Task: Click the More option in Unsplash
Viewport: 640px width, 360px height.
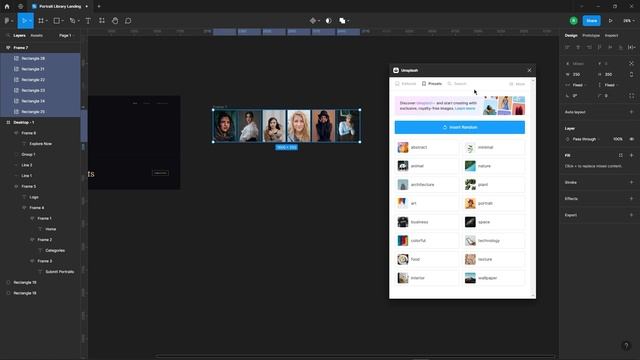Action: click(517, 84)
